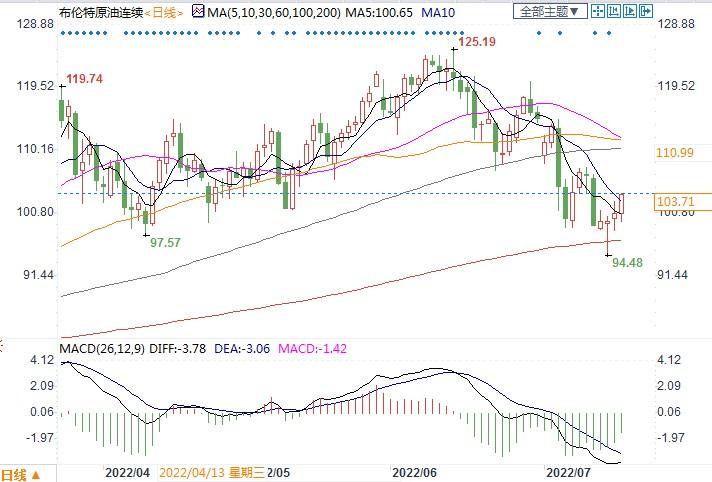Click the 2022/06 date on time axis
This screenshot has width=712, height=482.
pos(413,468)
